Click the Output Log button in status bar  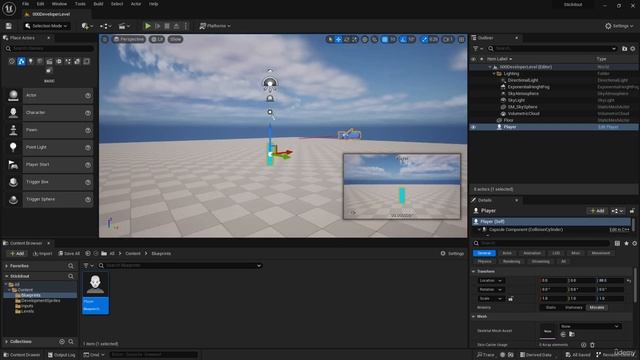pyautogui.click(x=62, y=355)
